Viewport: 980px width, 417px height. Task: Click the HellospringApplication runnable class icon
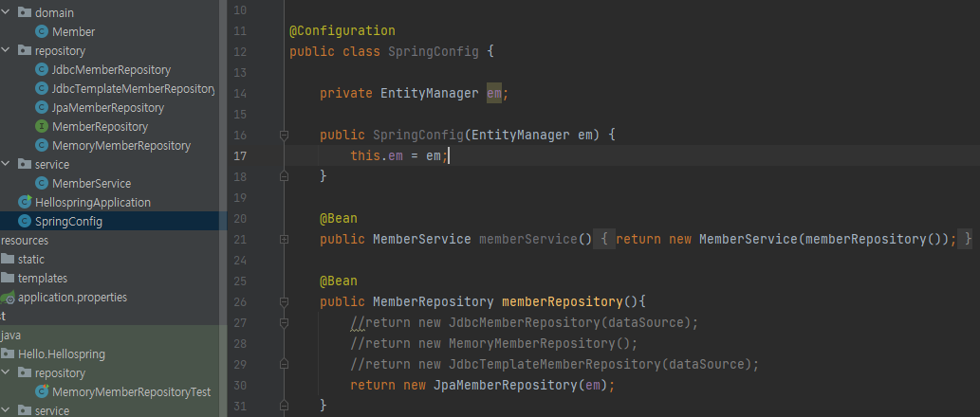pos(25,202)
